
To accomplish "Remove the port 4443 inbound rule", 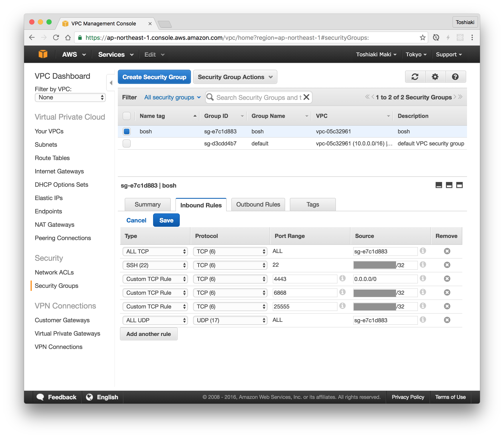I will (x=447, y=279).
